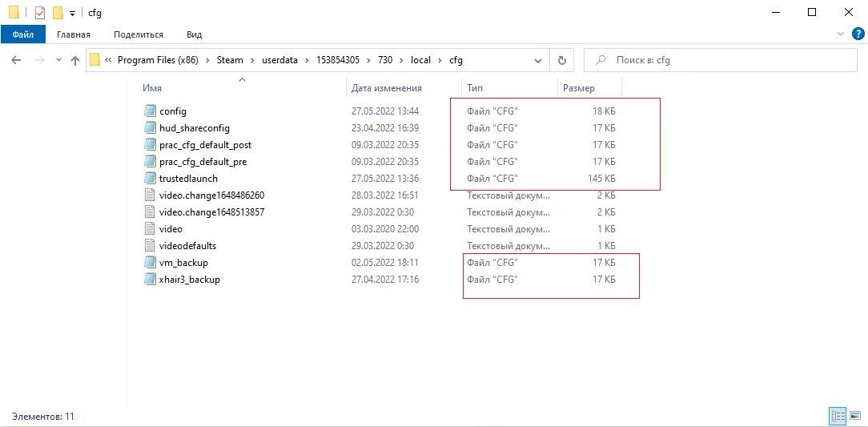868x427 pixels.
Task: Select the trustedlaunch file name
Action: coord(188,179)
